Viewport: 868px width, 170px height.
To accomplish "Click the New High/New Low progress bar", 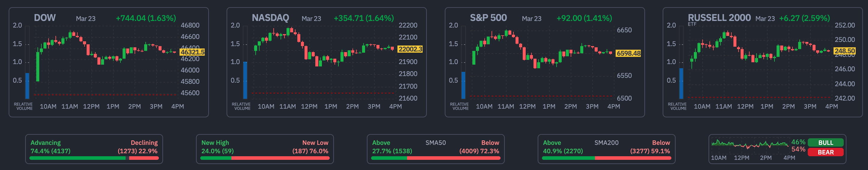I will click(265, 158).
